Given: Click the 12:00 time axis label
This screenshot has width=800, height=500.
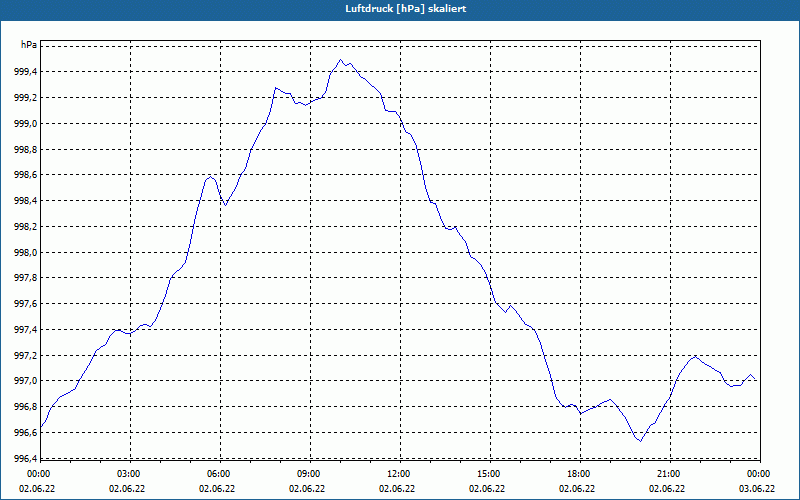Looking at the screenshot, I should coord(400,474).
